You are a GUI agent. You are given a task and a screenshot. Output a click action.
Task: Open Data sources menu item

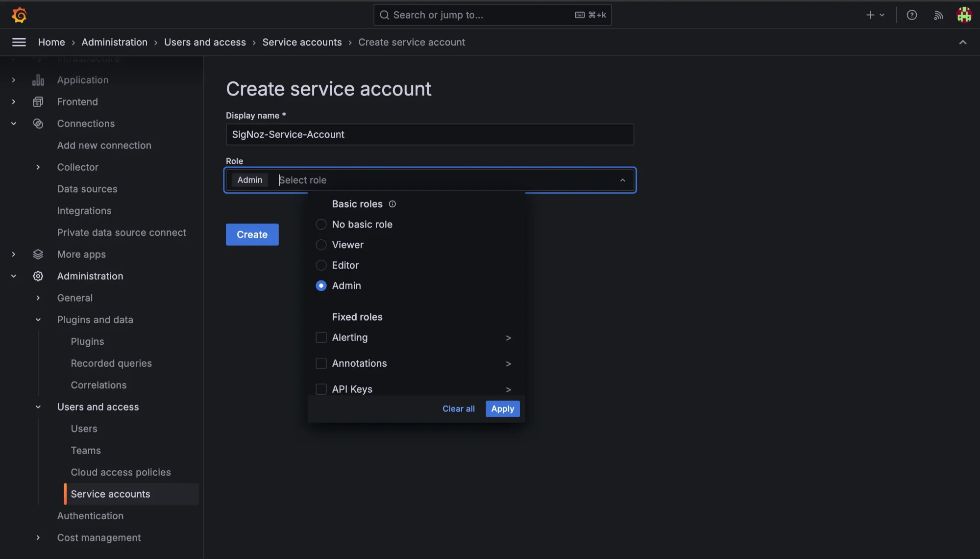pos(87,189)
